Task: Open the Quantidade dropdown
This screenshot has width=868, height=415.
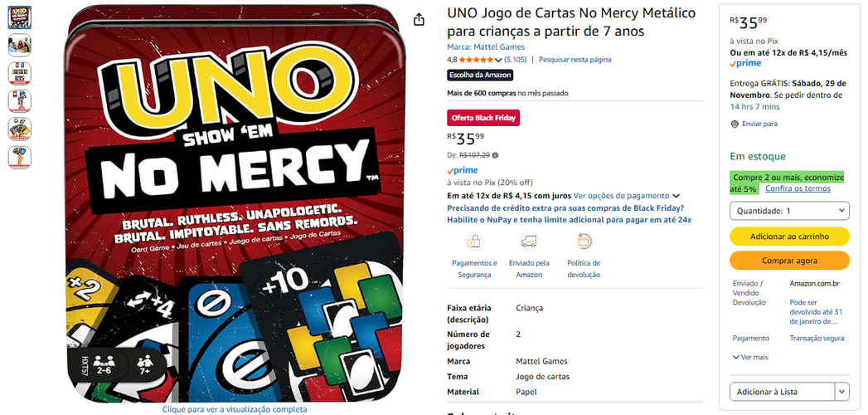Action: 789,211
